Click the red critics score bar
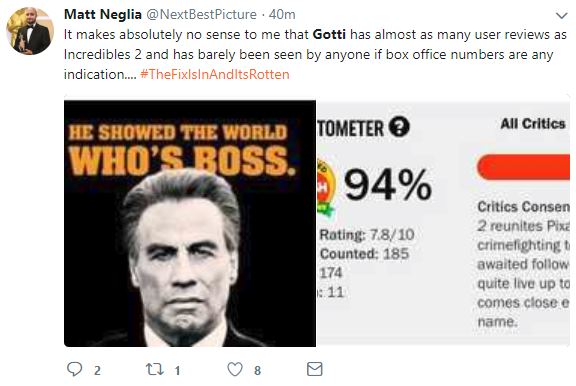 click(523, 167)
